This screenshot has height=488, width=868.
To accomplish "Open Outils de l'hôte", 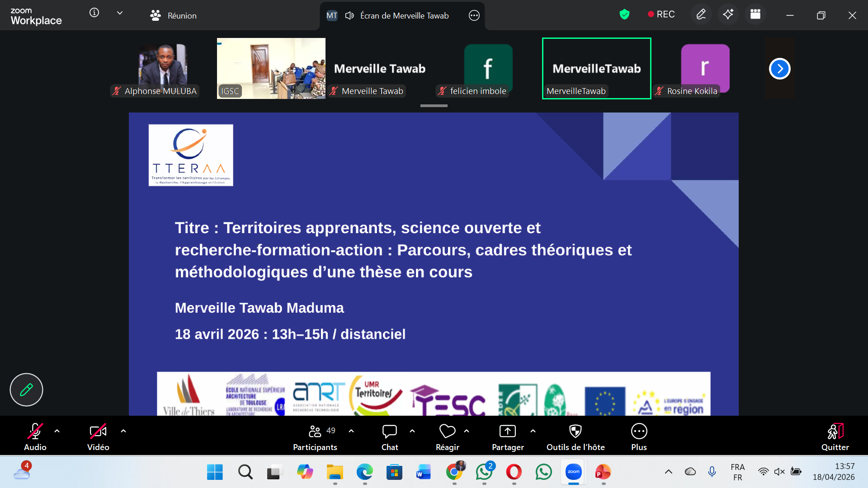I will pyautogui.click(x=575, y=435).
